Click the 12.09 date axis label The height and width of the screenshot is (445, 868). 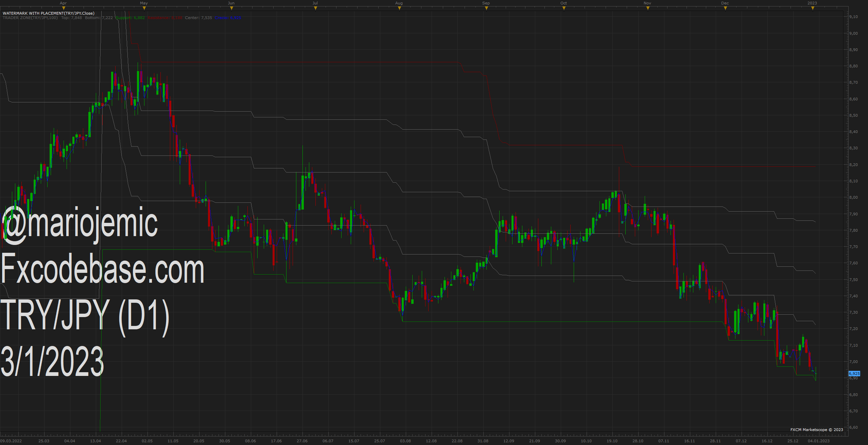pos(509,441)
